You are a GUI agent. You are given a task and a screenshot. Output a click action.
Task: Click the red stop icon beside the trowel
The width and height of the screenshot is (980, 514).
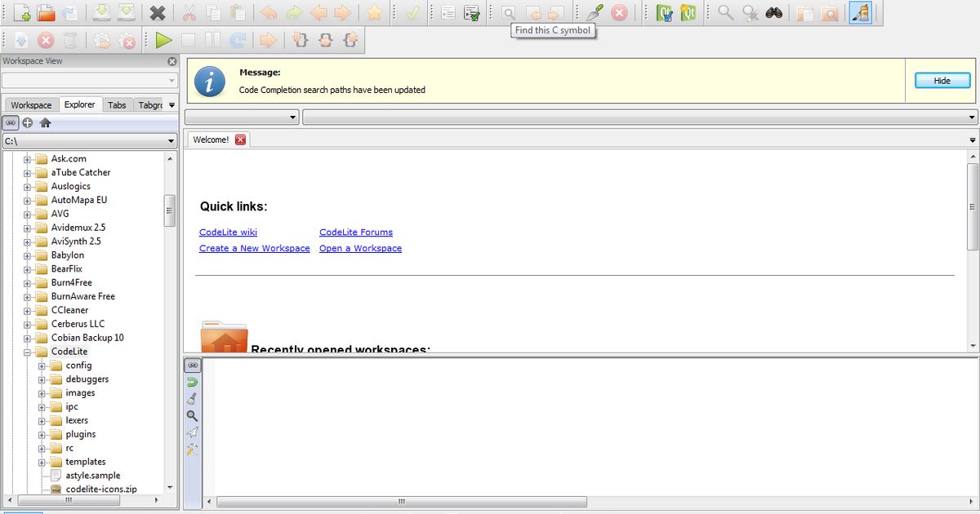click(x=619, y=13)
